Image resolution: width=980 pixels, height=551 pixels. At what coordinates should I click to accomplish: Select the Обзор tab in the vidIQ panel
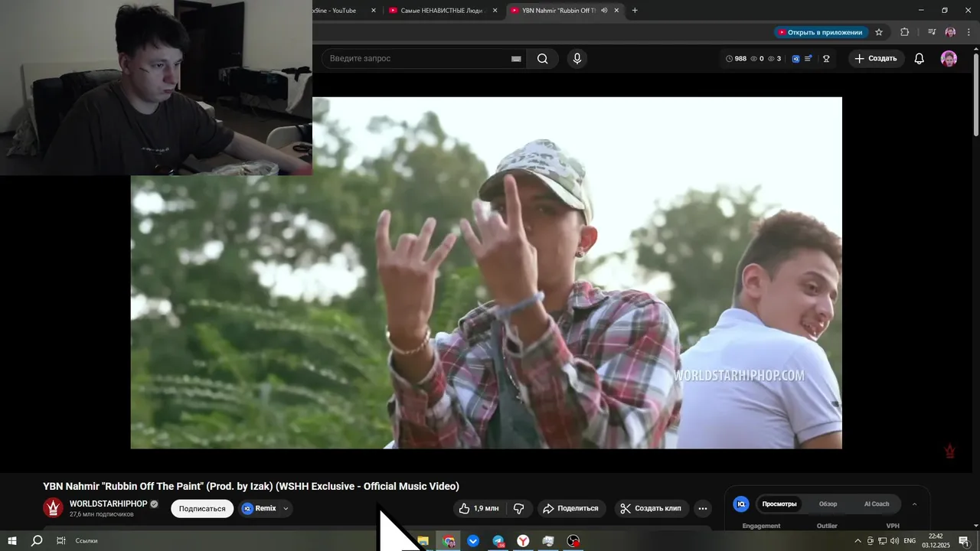pyautogui.click(x=828, y=504)
